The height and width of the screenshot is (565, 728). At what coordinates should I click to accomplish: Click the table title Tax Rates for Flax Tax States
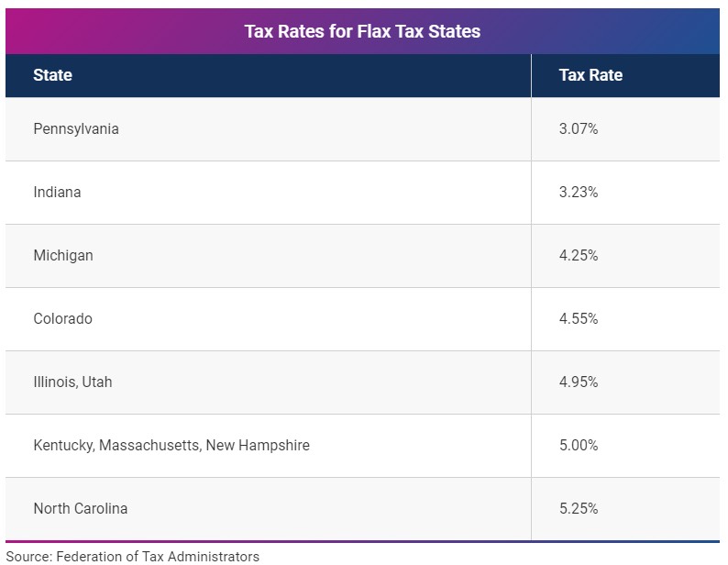coord(362,31)
